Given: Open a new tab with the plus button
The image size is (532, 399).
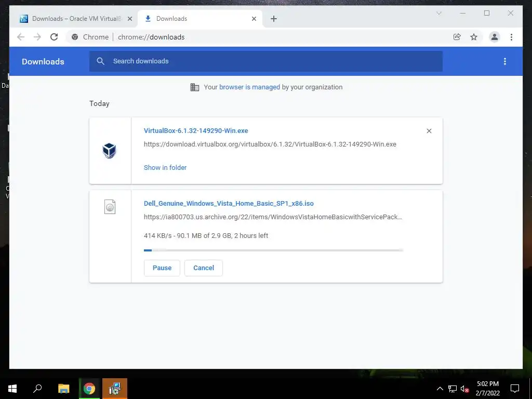Looking at the screenshot, I should tap(274, 19).
